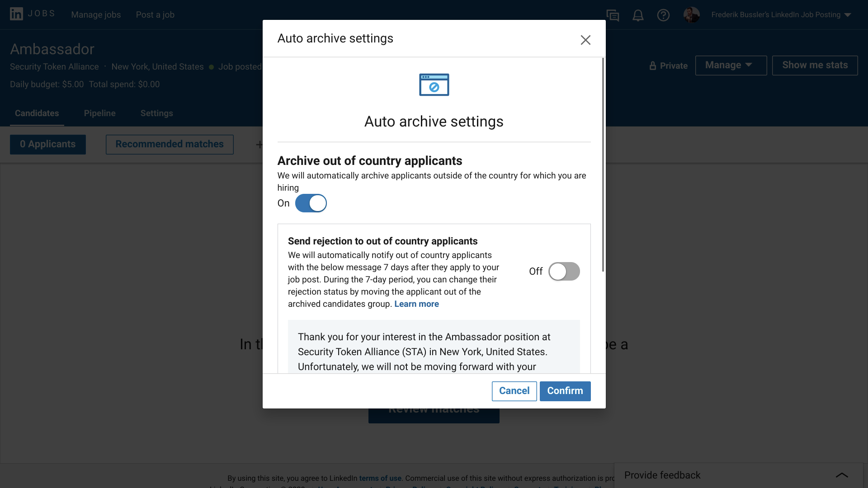
Task: Click the Show me stats button
Action: point(815,66)
